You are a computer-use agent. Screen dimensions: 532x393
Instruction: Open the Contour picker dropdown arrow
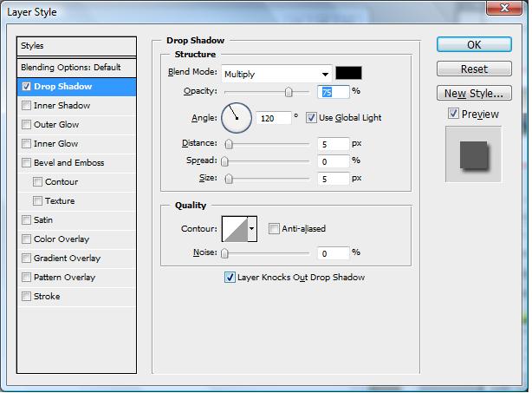[252, 228]
